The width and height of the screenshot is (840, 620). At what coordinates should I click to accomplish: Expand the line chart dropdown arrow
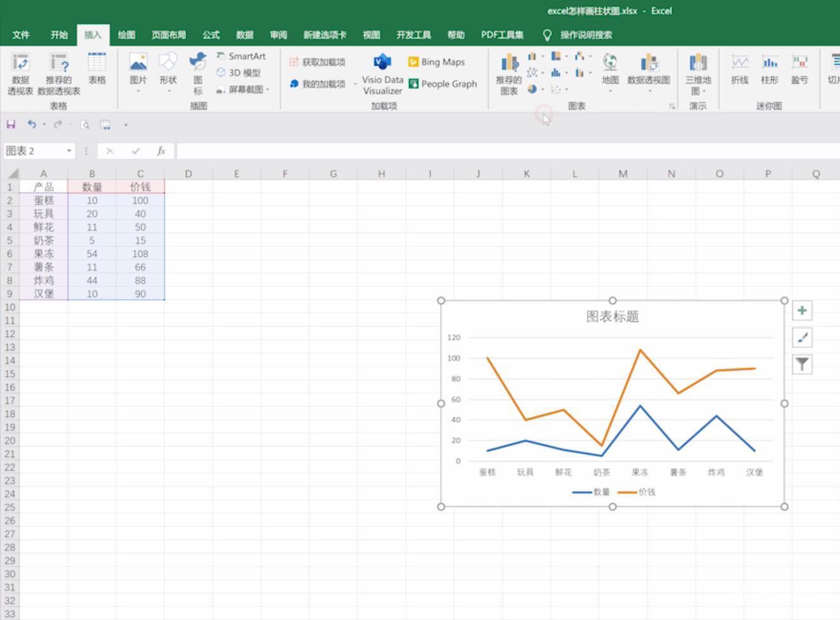543,72
